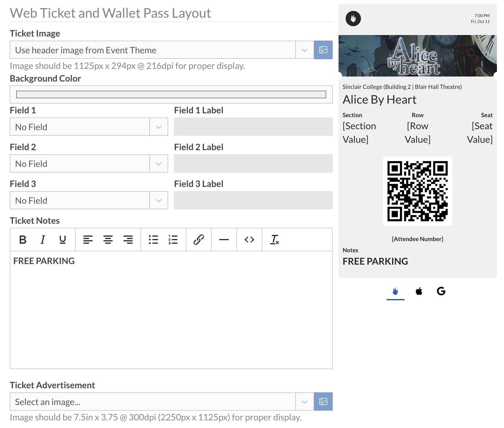504x428 pixels.
Task: Open the code view editor
Action: pyautogui.click(x=249, y=240)
